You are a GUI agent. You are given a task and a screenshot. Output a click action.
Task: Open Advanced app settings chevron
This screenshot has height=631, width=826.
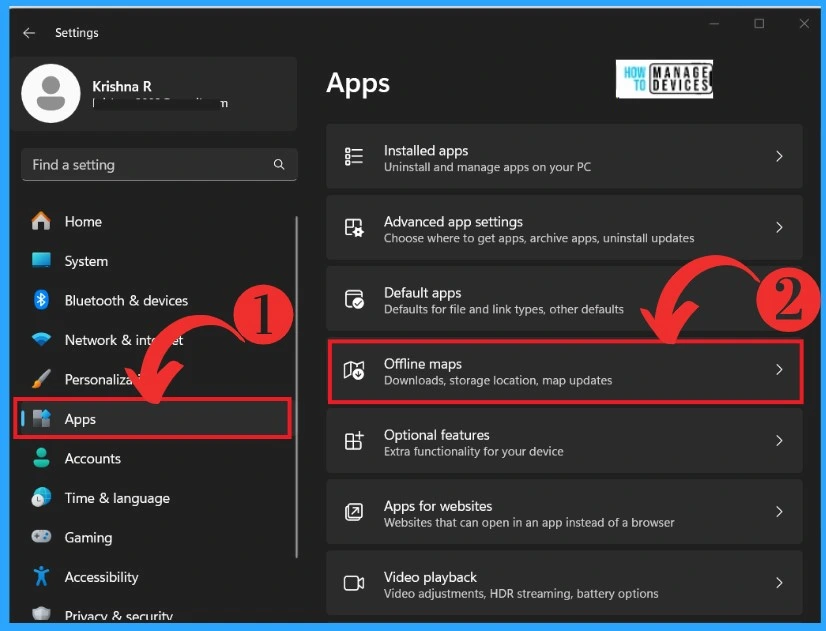tap(779, 228)
